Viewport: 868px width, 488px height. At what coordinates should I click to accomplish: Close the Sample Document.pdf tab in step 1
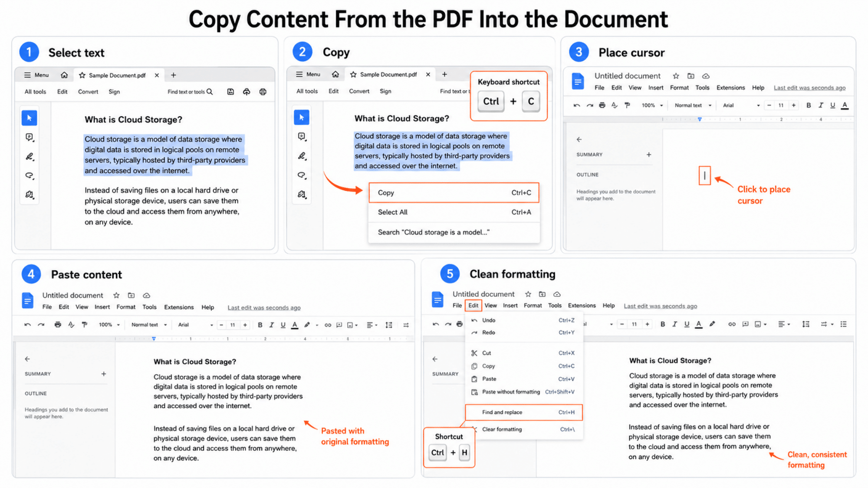coord(157,75)
